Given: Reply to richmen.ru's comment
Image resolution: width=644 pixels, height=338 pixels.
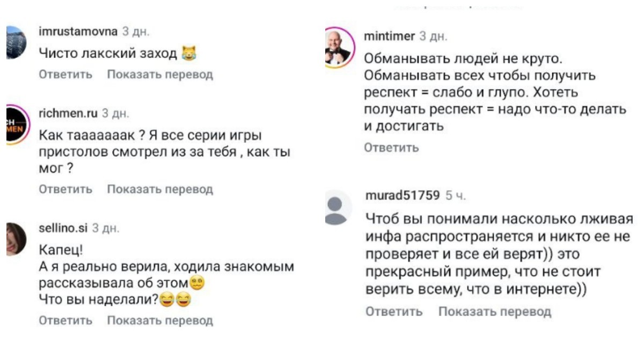Looking at the screenshot, I should [66, 189].
